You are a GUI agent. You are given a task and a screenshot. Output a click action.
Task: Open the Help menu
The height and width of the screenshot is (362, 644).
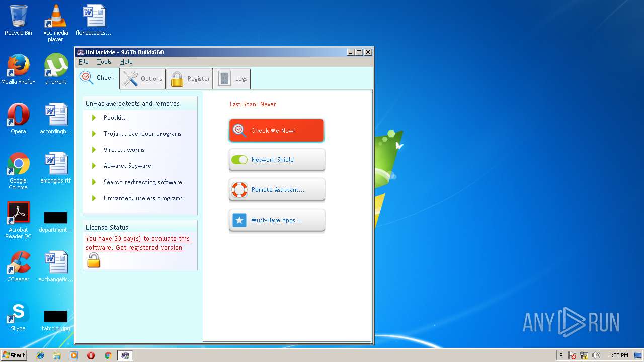(126, 62)
